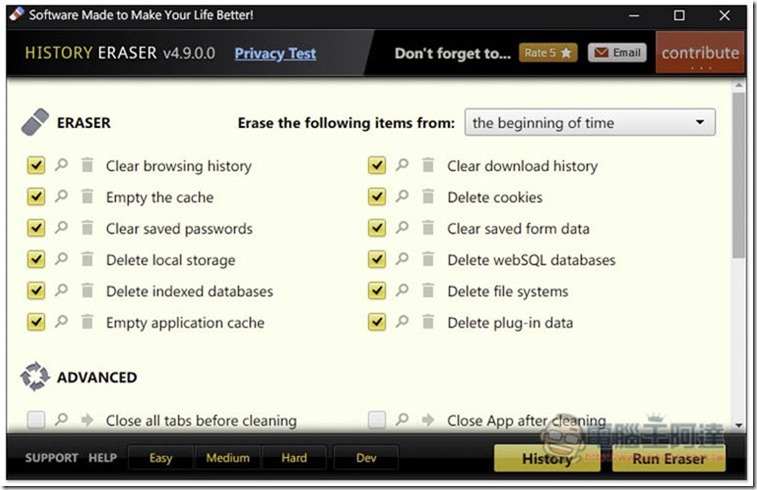This screenshot has height=490, width=757.
Task: Click magnifier icon beside Delete cookies
Action: click(402, 196)
